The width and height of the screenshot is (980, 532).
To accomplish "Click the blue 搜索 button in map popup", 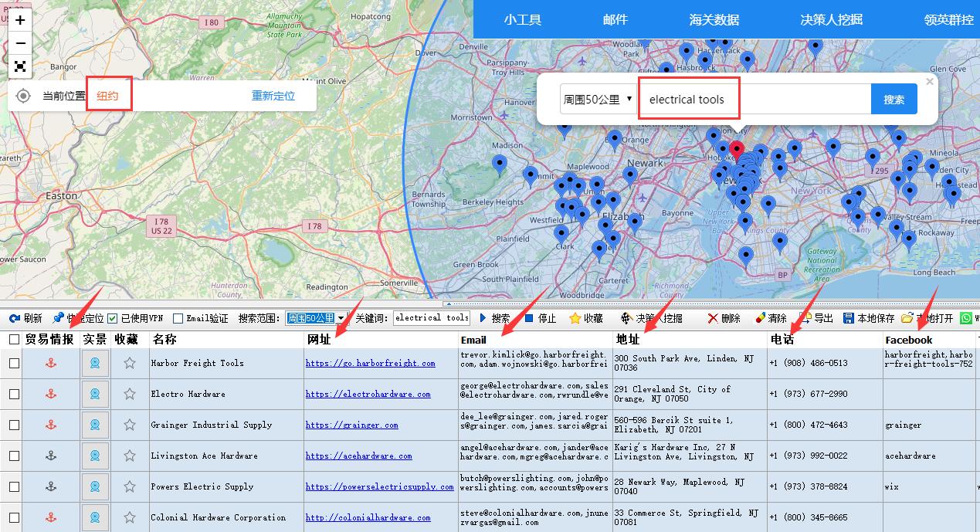I will (894, 99).
